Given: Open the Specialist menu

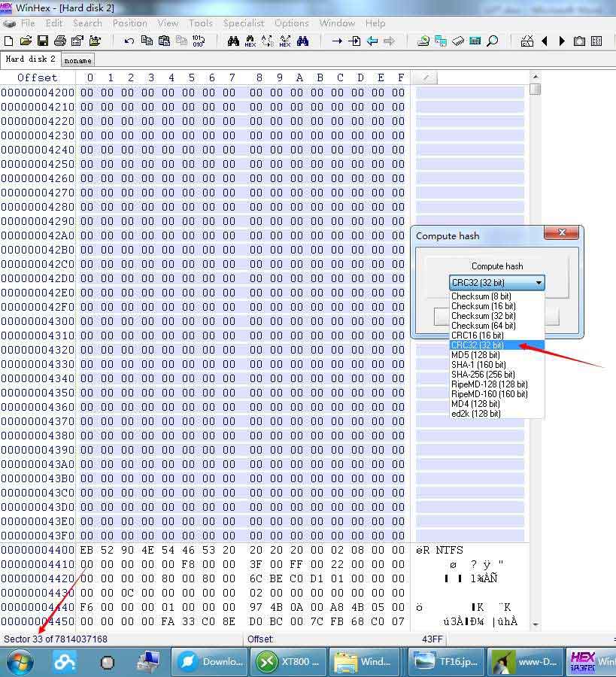Looking at the screenshot, I should (244, 23).
